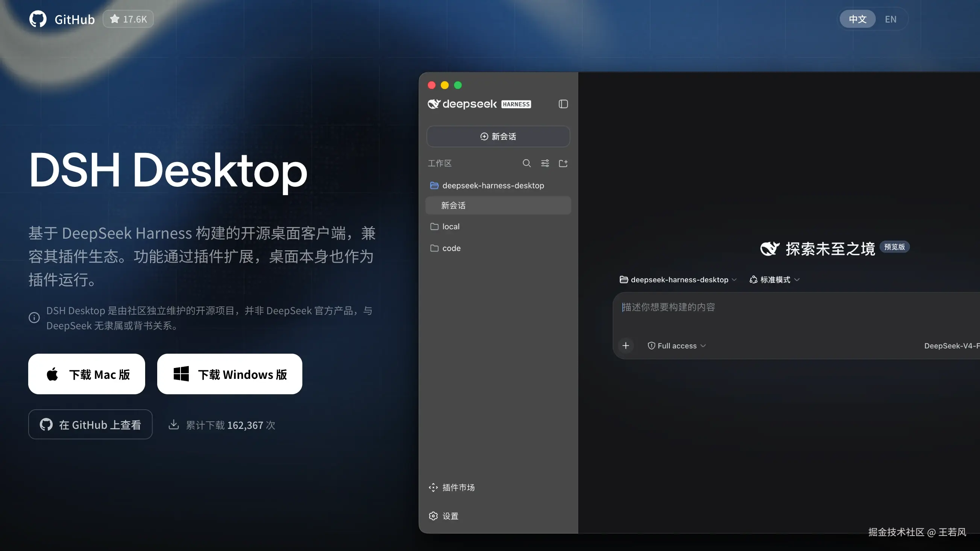Open the GitHub logo link in header
This screenshot has width=980, height=551.
(x=38, y=19)
